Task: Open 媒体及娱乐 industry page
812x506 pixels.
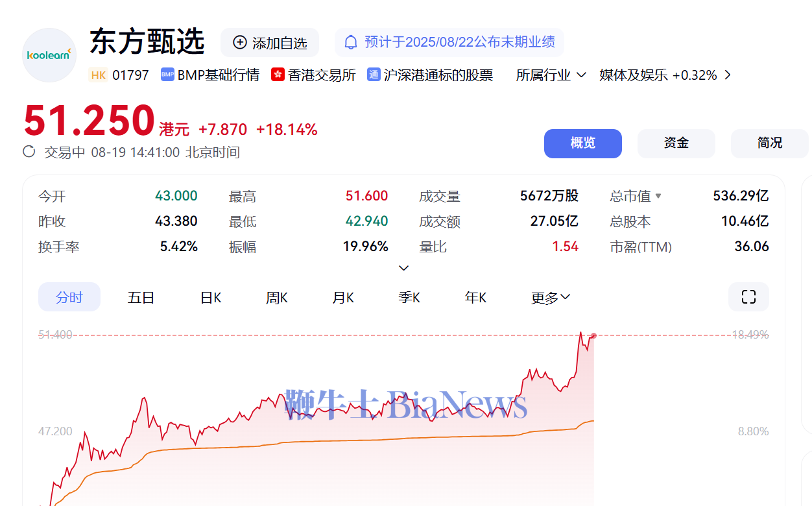Action: [634, 75]
